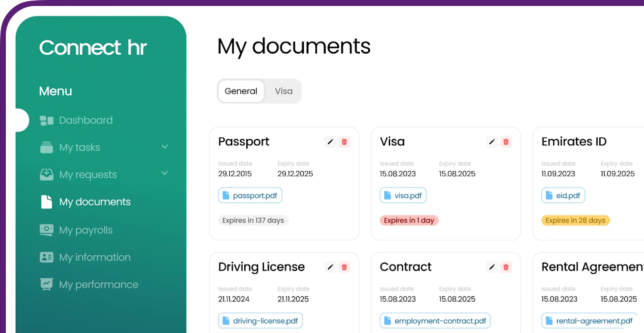This screenshot has height=333, width=644.
Task: Open the passport.pdf file
Action: tap(250, 195)
